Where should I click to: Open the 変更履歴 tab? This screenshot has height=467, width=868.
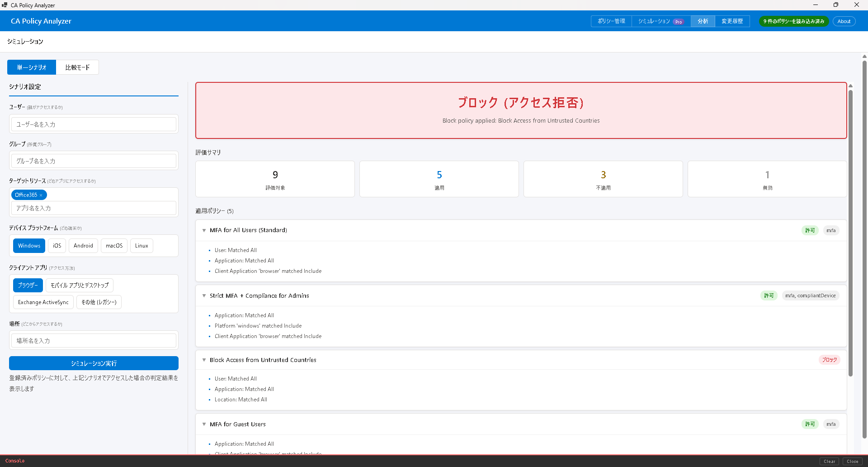click(x=732, y=21)
